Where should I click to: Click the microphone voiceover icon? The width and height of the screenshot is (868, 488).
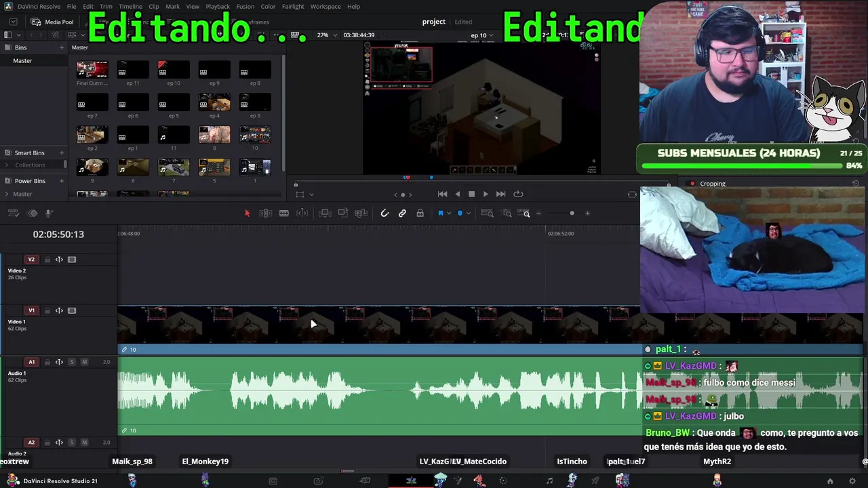pos(49,213)
